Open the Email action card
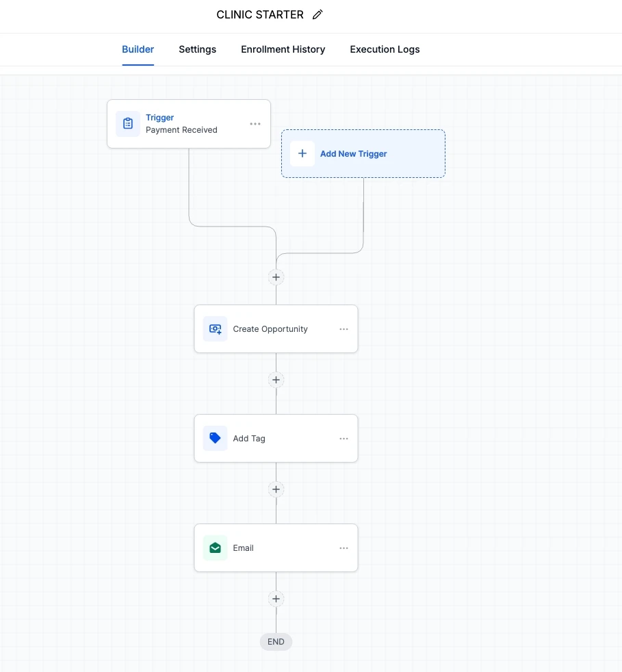Image resolution: width=622 pixels, height=672 pixels. tap(276, 547)
